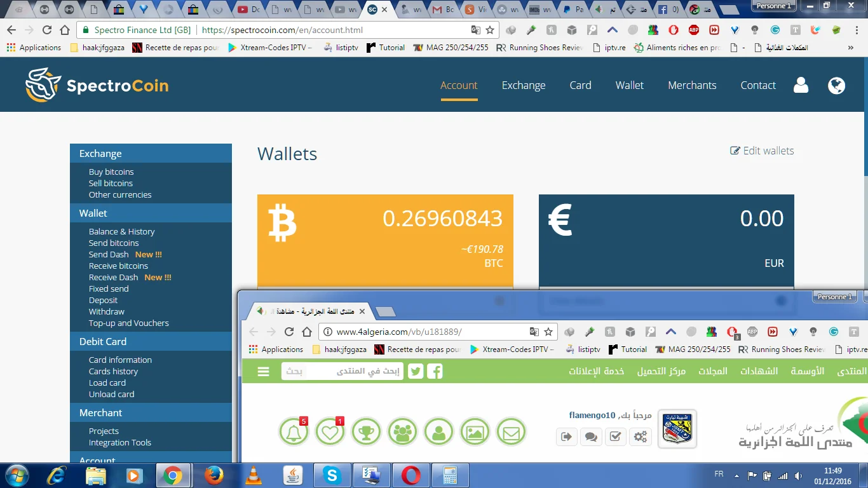Open the group members icon on the forum
This screenshot has width=868, height=488.
(x=402, y=432)
